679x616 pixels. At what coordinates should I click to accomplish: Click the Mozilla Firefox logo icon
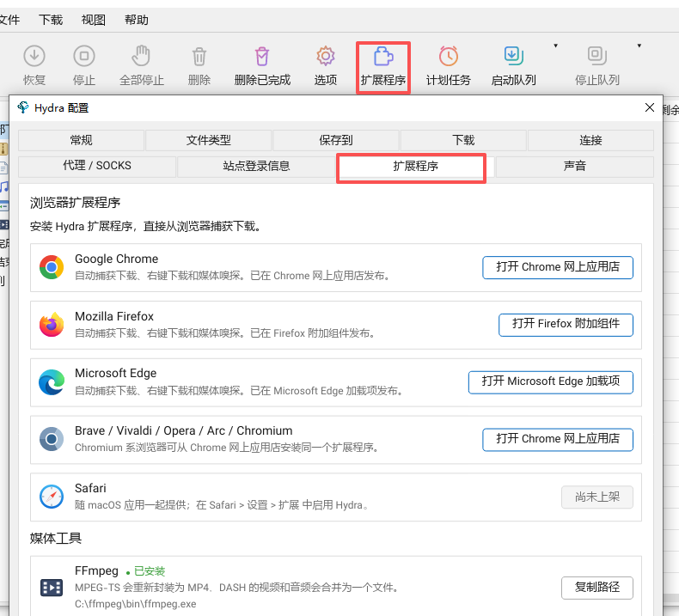(52, 325)
